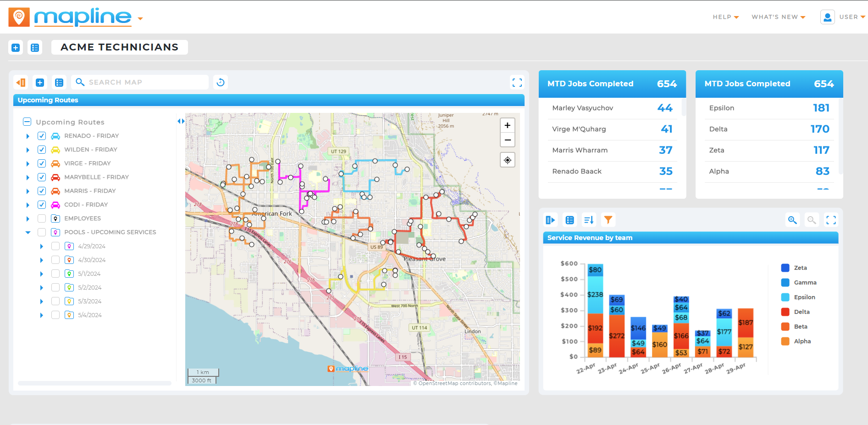The height and width of the screenshot is (425, 868).
Task: Click the RENADO - FRIDAY car icon
Action: [55, 136]
